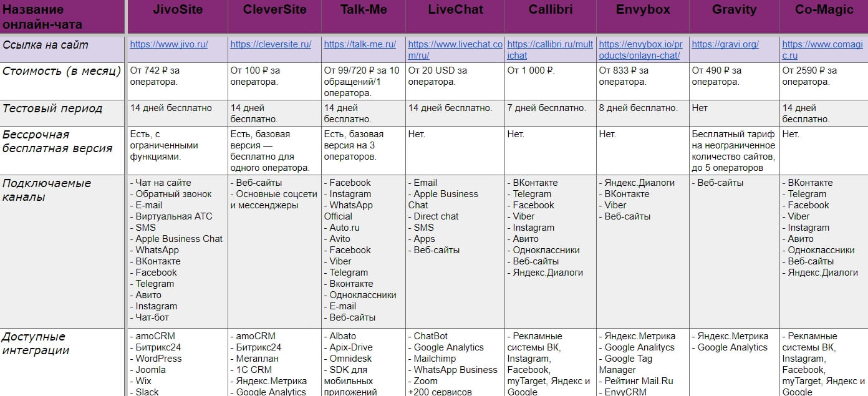This screenshot has width=868, height=396.
Task: Open the jivo.ru website link
Action: [x=169, y=44]
